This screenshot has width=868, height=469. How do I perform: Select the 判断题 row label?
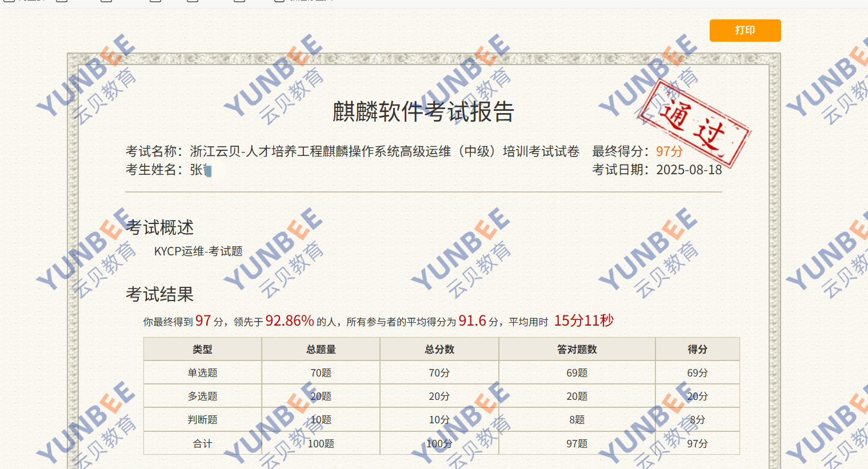pos(202,419)
